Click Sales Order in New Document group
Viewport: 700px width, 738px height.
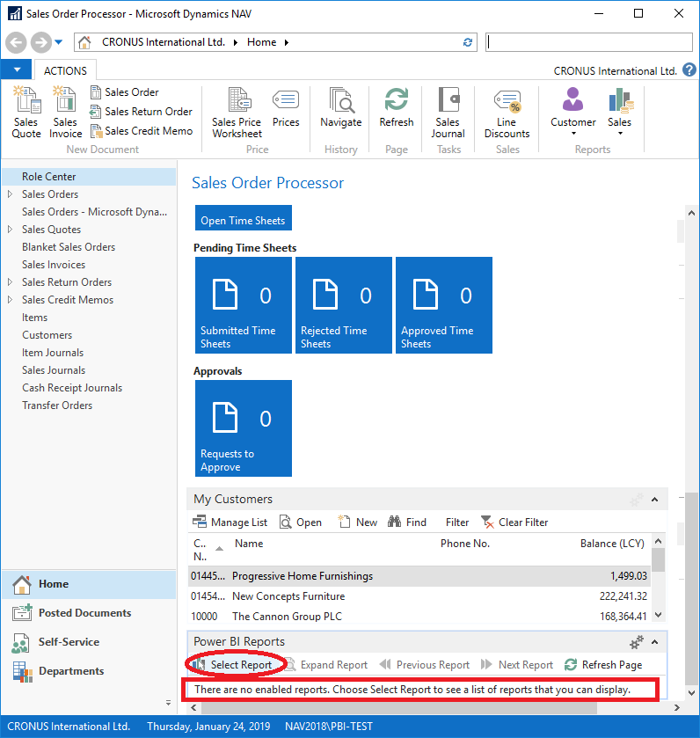(125, 92)
